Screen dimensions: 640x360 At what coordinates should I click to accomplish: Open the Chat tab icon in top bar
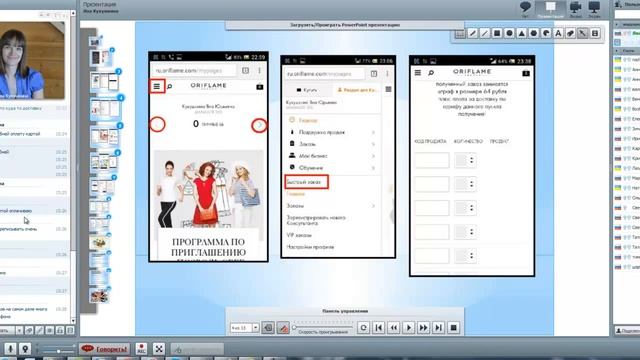click(x=525, y=8)
